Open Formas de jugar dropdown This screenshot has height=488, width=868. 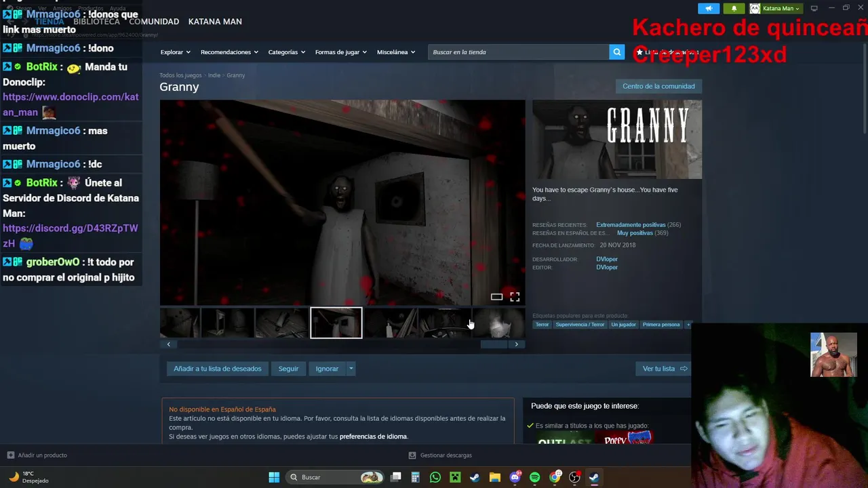point(341,52)
